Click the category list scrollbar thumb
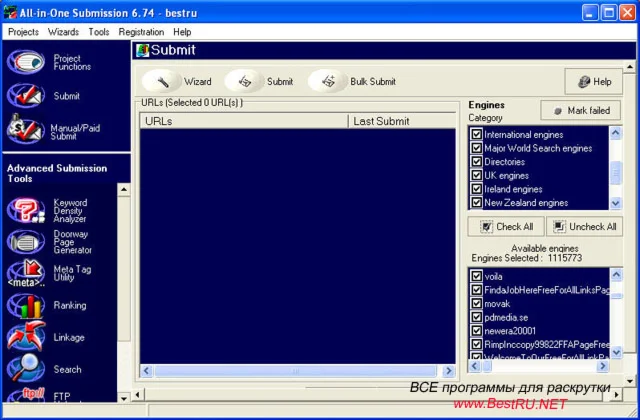 (616, 174)
